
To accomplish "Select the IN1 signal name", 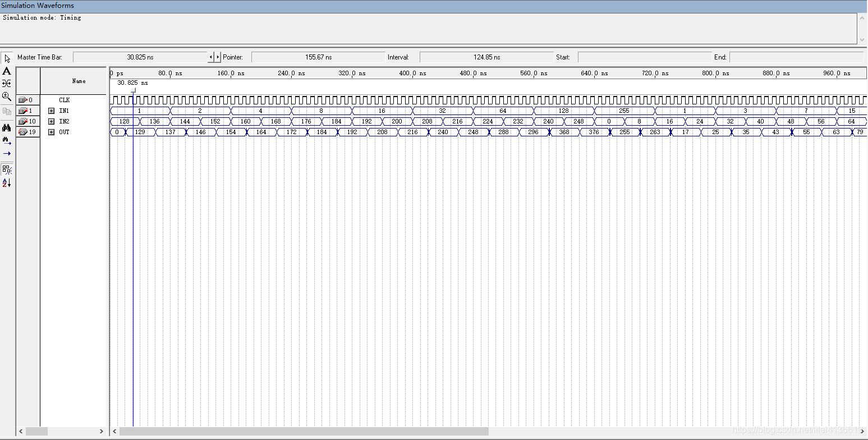I will click(64, 111).
